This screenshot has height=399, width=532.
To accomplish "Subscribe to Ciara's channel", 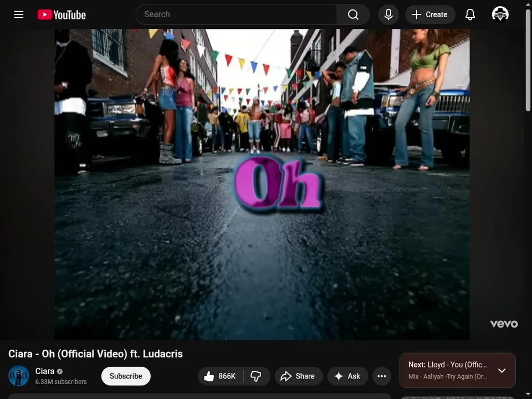I will click(x=126, y=376).
